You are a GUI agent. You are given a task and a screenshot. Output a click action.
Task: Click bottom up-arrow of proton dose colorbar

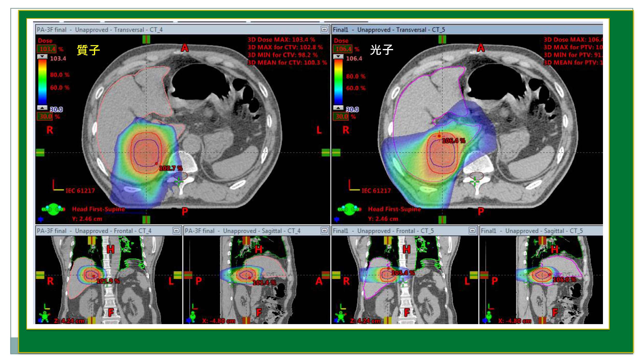[x=42, y=108]
